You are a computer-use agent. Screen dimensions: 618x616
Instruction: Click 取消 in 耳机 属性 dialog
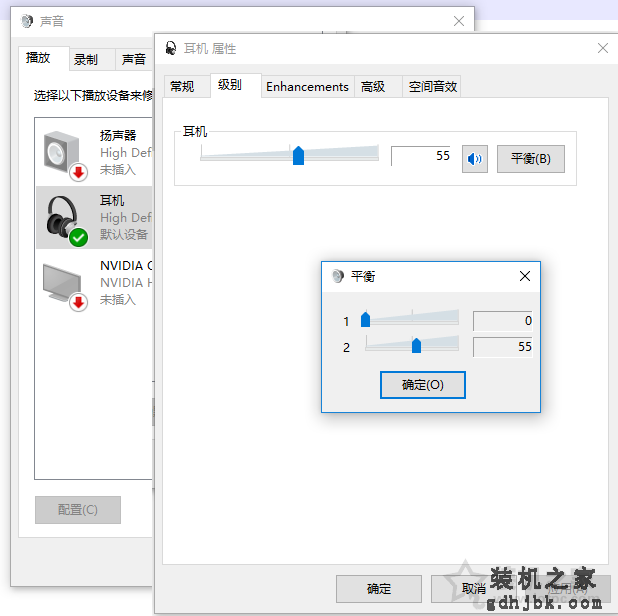click(473, 589)
